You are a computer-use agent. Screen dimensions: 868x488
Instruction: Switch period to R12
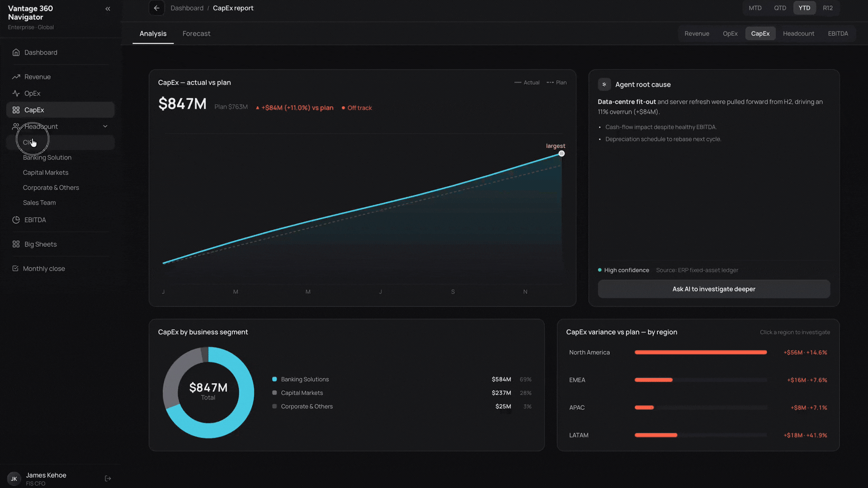[x=828, y=8]
